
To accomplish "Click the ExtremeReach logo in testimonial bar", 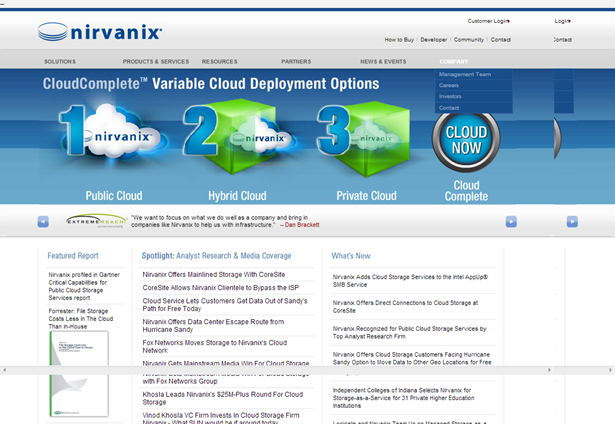I will 96,221.
